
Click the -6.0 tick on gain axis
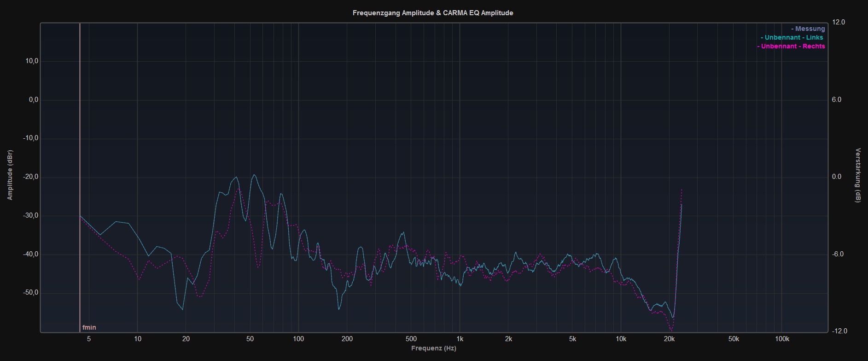coord(839,254)
